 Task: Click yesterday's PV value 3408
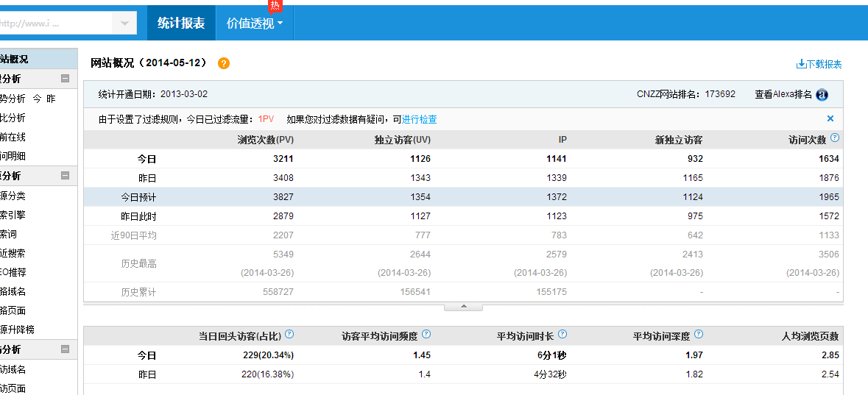[x=283, y=178]
